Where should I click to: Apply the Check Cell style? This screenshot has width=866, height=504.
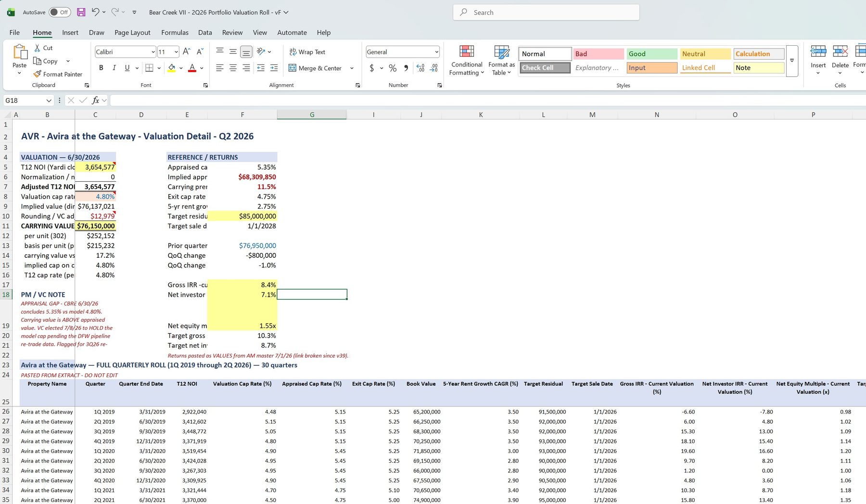pyautogui.click(x=545, y=68)
